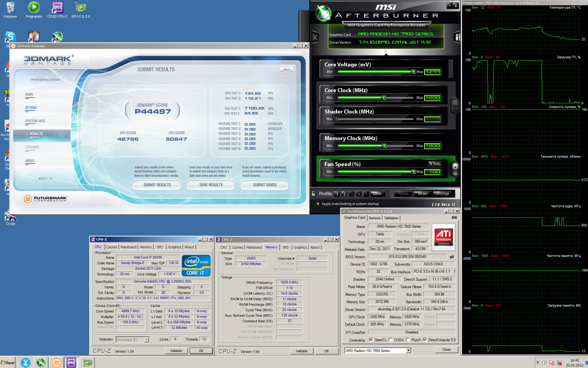588x368 pixels.
Task: Select Afterburner profile slot 1
Action: coord(337,194)
